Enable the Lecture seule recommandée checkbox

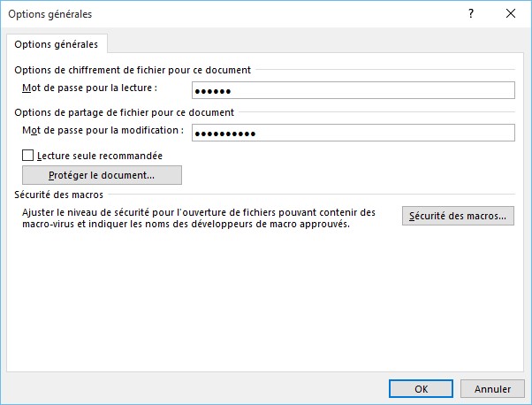[28, 155]
